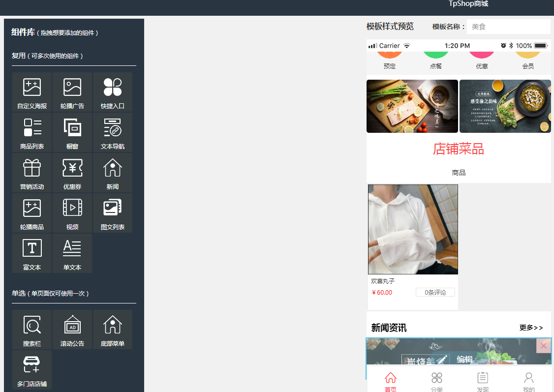Click the 滚动公告 scrolling notice component
Screen dimensions: 554x392
(72, 330)
